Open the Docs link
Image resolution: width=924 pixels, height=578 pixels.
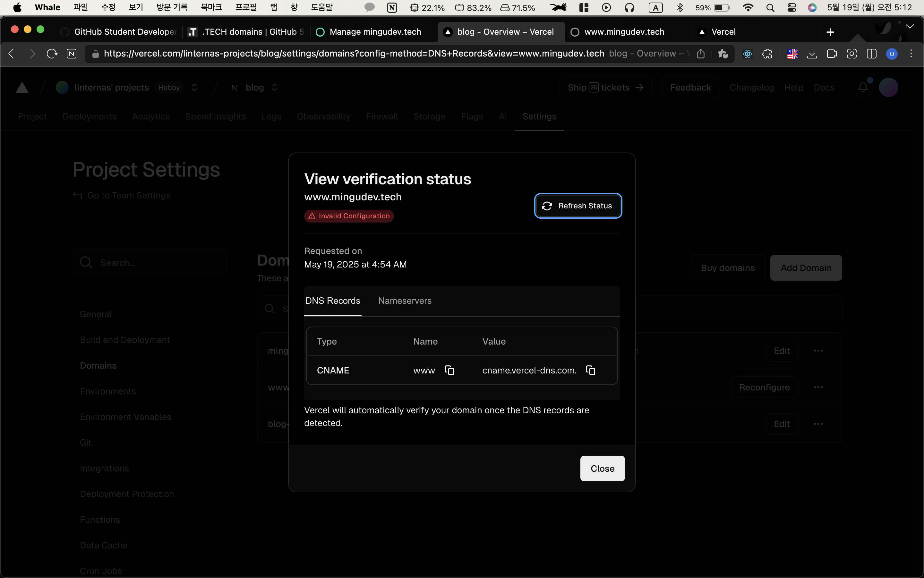click(824, 88)
